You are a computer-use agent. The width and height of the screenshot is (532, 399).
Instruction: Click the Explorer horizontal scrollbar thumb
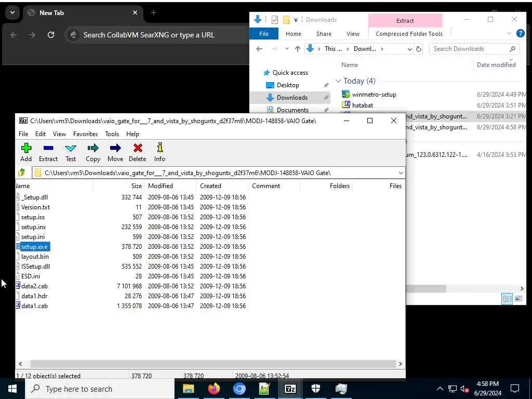[x=426, y=288]
